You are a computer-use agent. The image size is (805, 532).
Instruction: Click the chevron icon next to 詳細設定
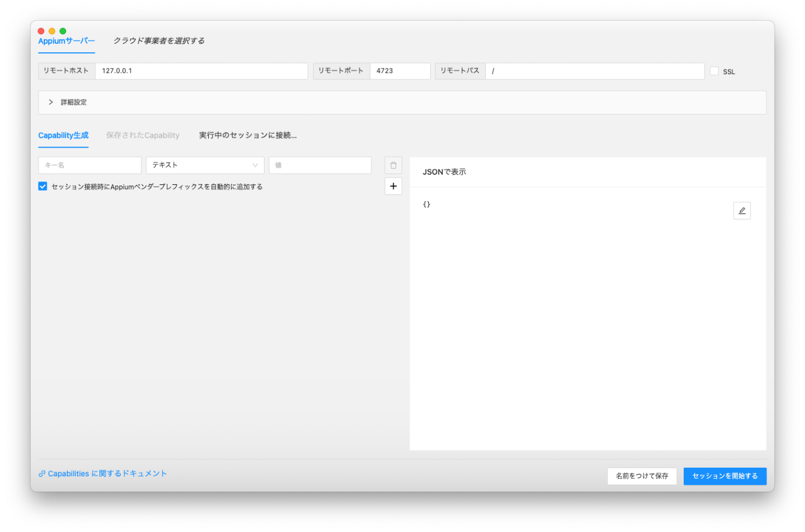51,102
